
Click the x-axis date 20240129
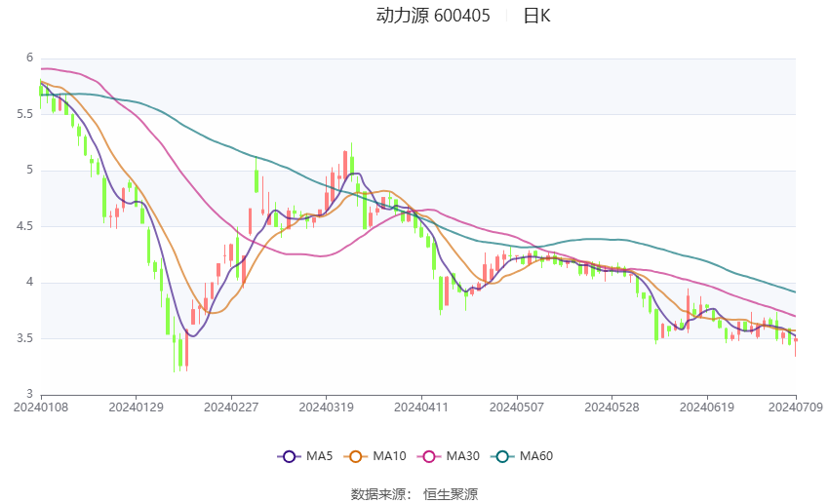(x=136, y=407)
